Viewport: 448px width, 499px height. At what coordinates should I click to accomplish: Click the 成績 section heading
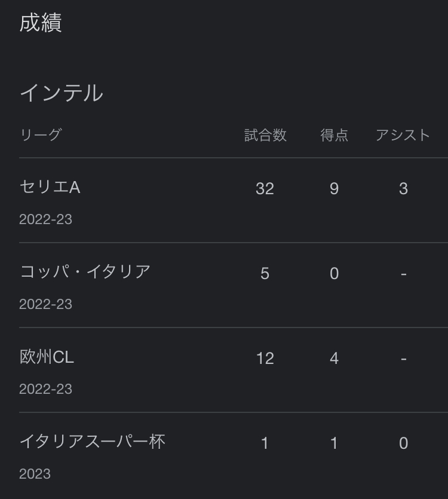pos(41,23)
